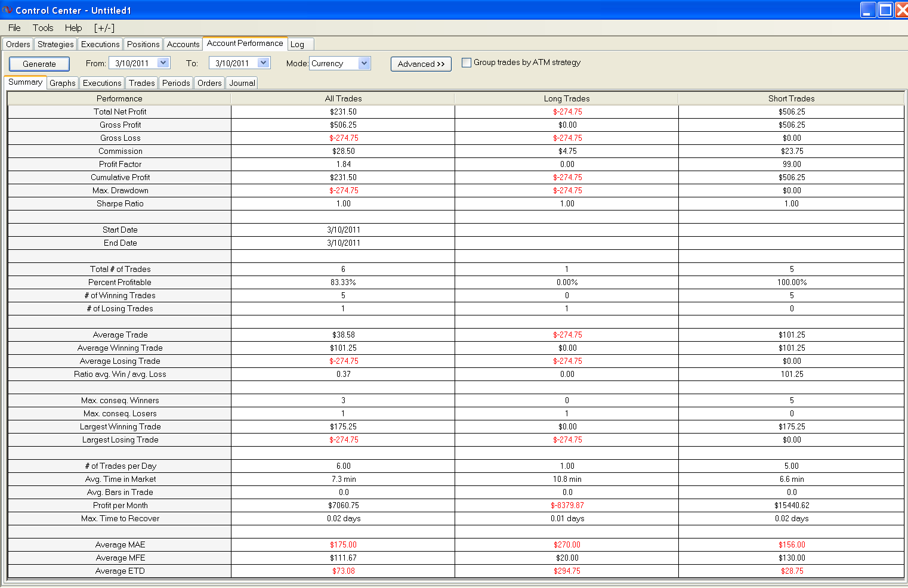Switch to the Periods sub-tab

(176, 83)
